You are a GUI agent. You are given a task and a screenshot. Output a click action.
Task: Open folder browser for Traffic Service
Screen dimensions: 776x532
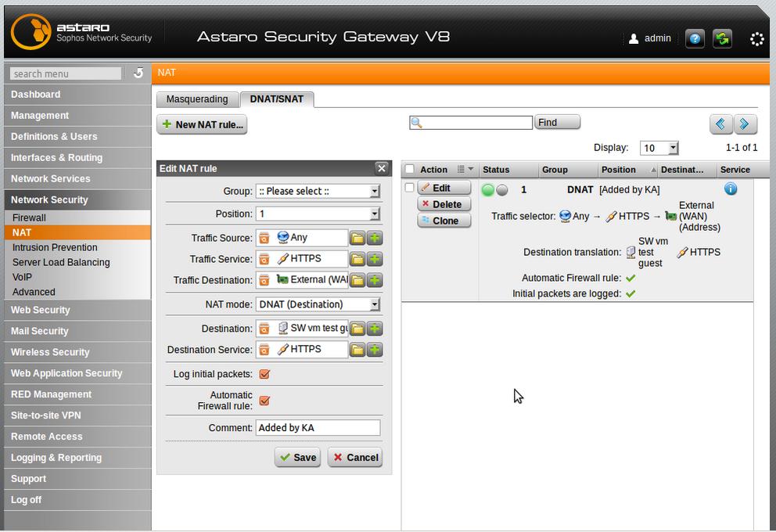(357, 259)
